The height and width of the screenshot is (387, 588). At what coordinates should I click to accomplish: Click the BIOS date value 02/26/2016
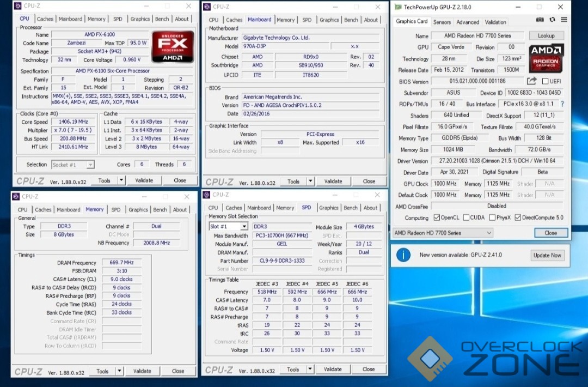click(x=310, y=114)
